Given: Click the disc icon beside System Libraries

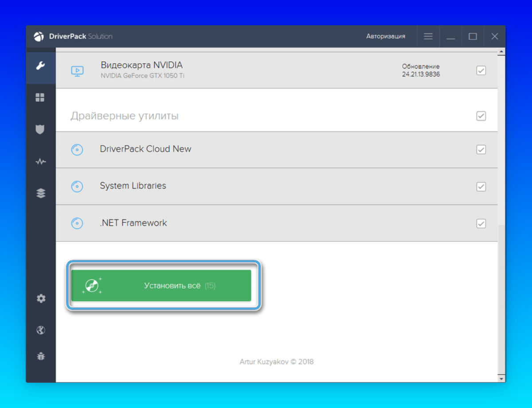Looking at the screenshot, I should tap(77, 187).
